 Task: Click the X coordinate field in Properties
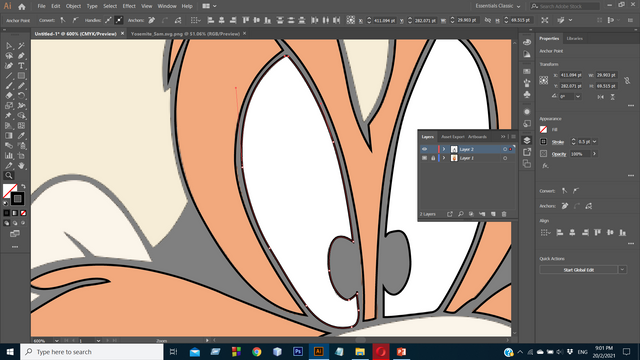[571, 75]
